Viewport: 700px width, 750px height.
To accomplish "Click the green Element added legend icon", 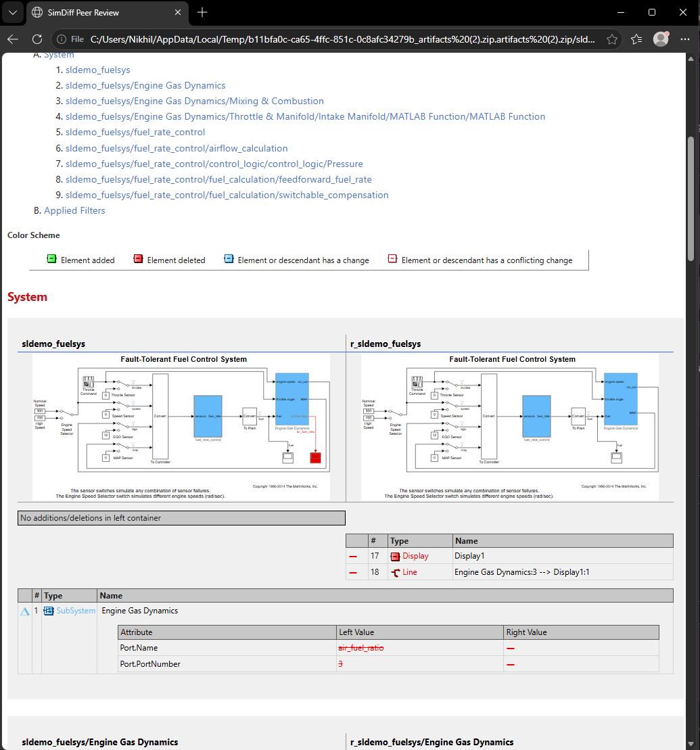I will [51, 259].
